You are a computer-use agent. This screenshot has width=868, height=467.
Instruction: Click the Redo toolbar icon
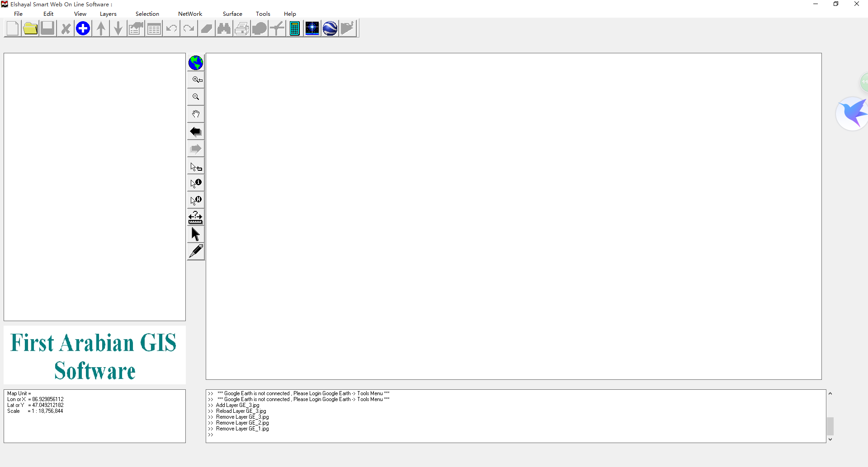point(189,28)
